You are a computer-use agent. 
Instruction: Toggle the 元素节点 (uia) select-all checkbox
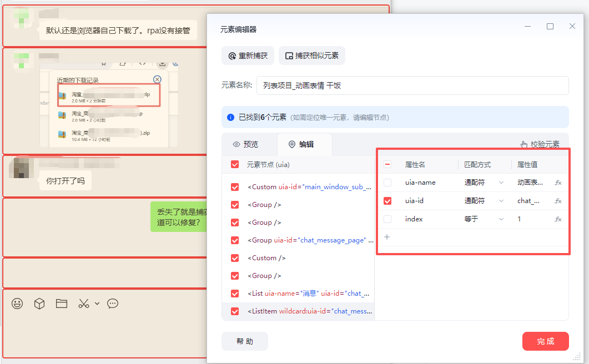[x=235, y=165]
